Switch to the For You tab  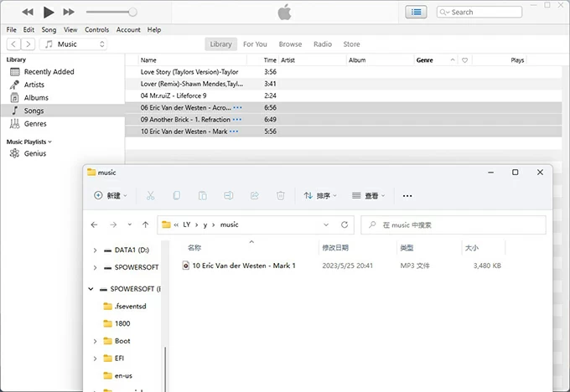[255, 44]
